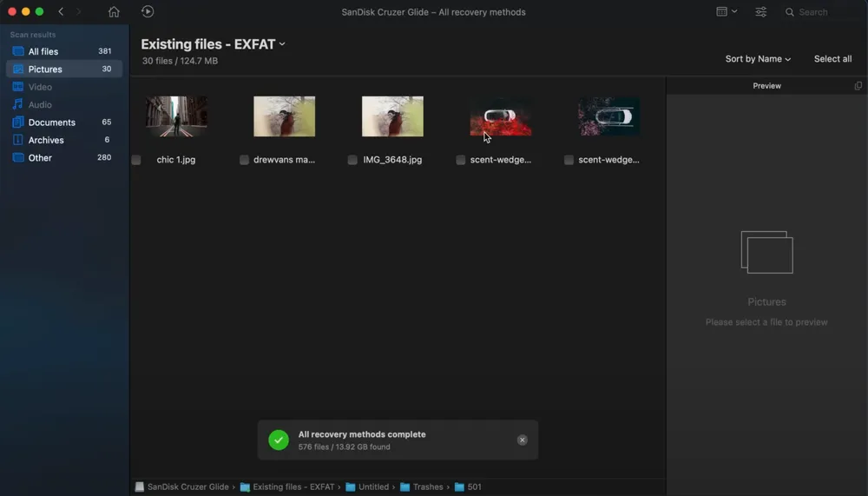Go to Existing files - EXFAT breadcrumb

293,486
